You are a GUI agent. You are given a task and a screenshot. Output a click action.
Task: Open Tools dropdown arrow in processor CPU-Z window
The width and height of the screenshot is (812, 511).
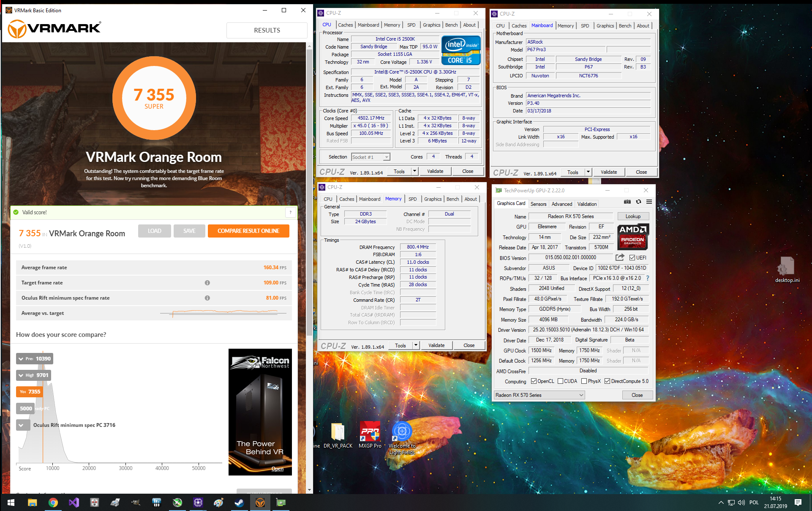(x=414, y=171)
